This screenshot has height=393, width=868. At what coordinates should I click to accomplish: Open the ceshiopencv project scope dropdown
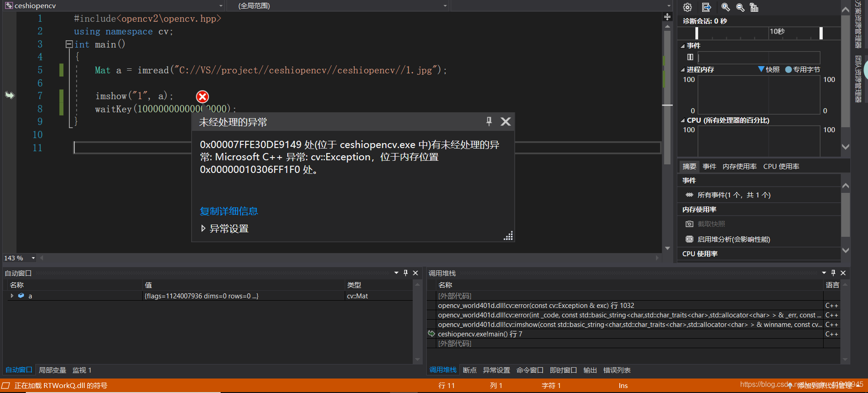click(x=221, y=6)
